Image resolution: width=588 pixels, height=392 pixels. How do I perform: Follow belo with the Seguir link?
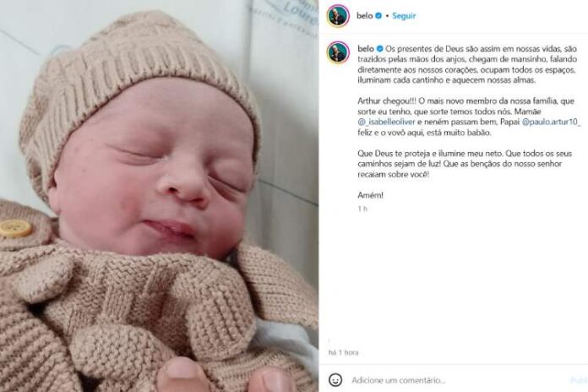tap(404, 16)
